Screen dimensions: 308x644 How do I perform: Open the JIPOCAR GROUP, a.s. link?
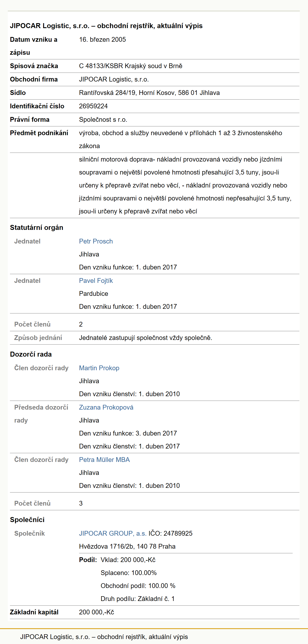click(x=113, y=533)
